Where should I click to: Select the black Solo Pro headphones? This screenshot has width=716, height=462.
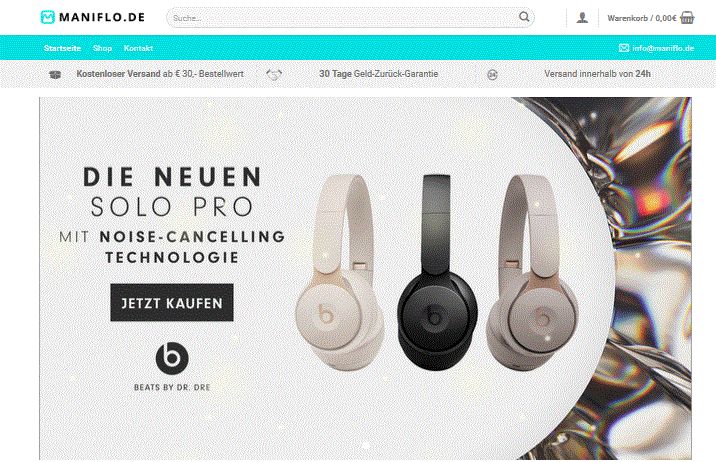pos(437,273)
